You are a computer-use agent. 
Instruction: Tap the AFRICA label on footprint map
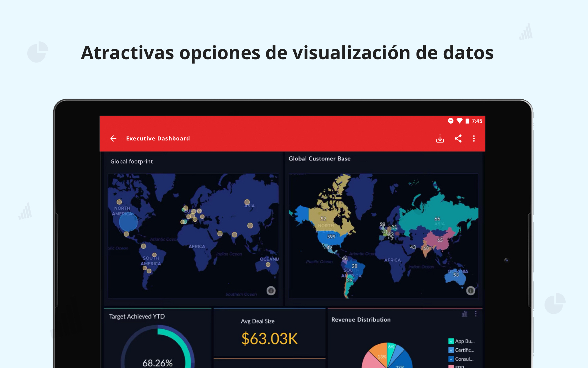click(197, 246)
